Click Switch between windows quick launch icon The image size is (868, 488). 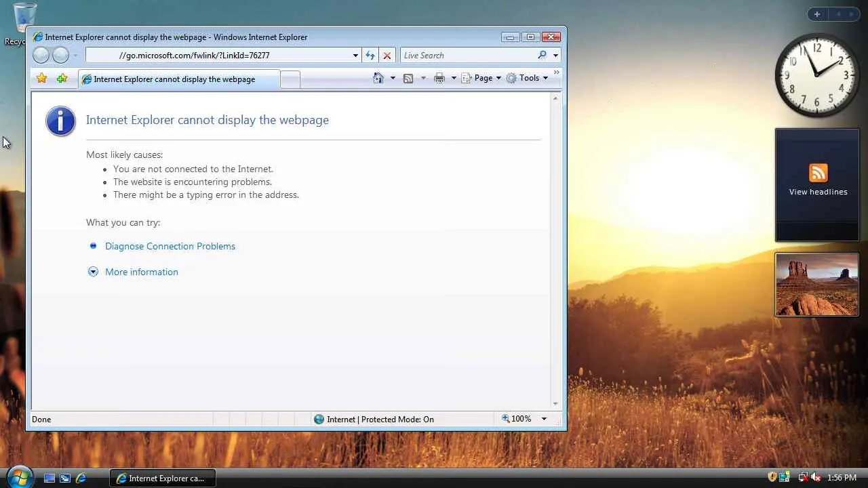[x=65, y=478]
